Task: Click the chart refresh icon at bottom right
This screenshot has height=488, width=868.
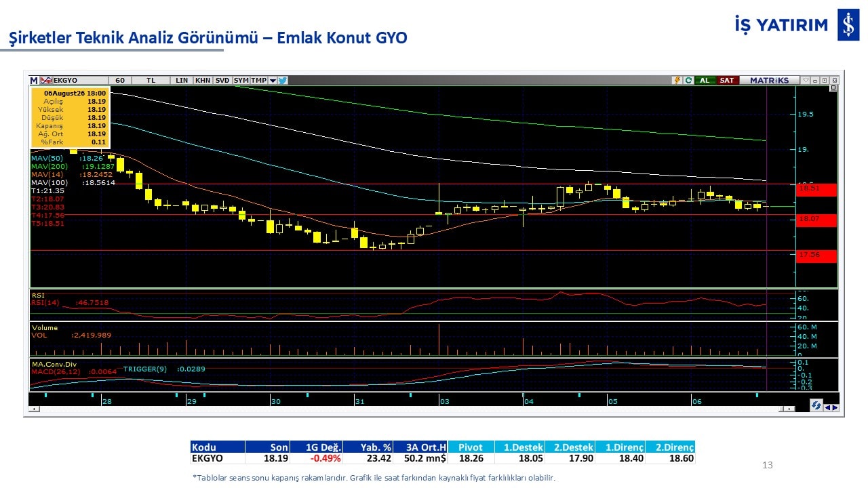Action: pos(817,405)
